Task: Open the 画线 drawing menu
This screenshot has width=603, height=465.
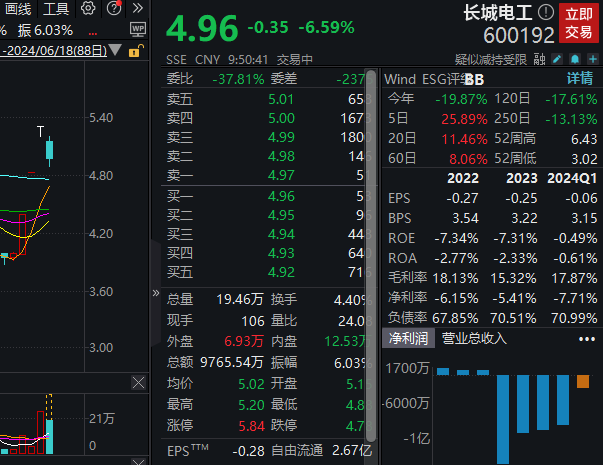Action: point(18,8)
